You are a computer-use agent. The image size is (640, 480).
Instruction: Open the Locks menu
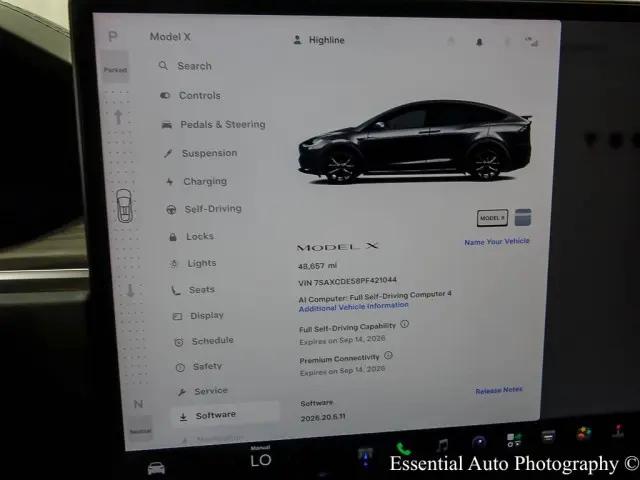coord(191,236)
